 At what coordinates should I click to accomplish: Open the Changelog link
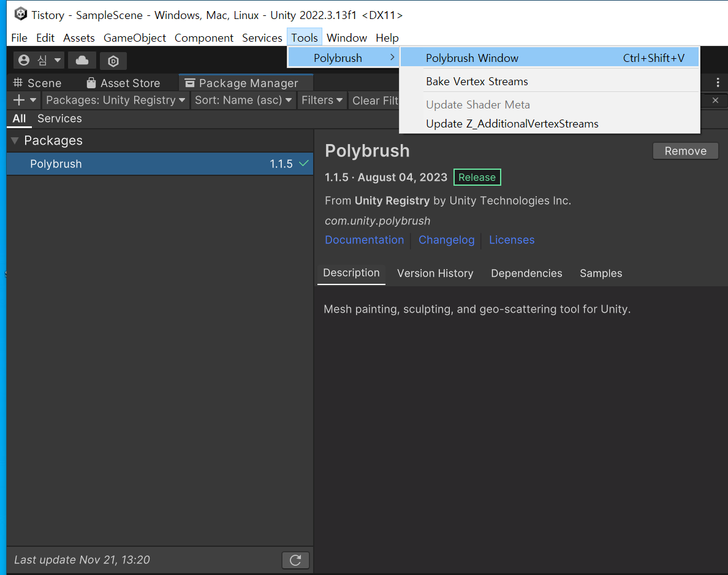point(446,240)
